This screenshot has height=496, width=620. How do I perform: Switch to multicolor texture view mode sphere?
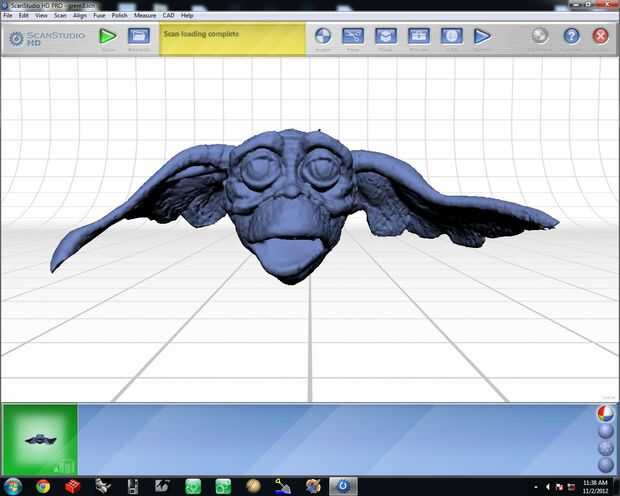pyautogui.click(x=605, y=414)
